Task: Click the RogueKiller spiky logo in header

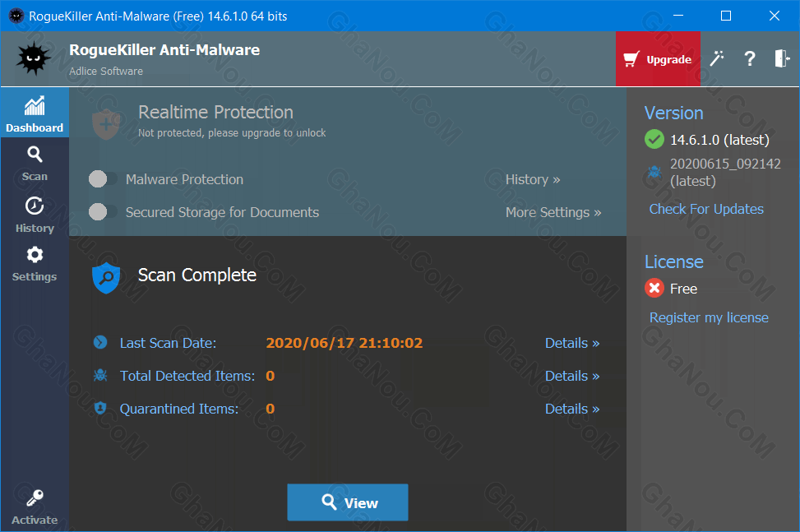Action: [34, 58]
